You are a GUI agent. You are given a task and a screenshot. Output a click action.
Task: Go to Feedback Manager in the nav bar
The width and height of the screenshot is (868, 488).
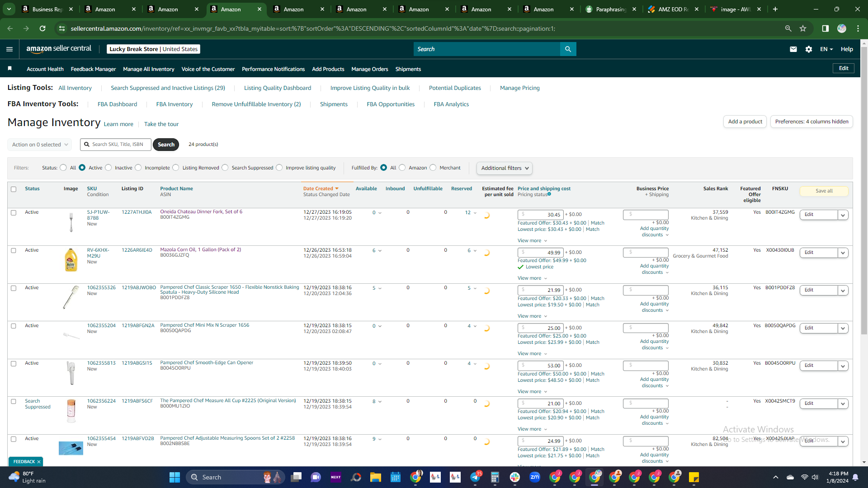(x=93, y=69)
